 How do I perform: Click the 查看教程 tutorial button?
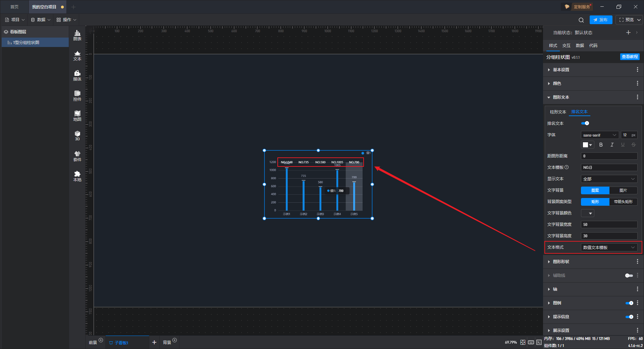(630, 57)
